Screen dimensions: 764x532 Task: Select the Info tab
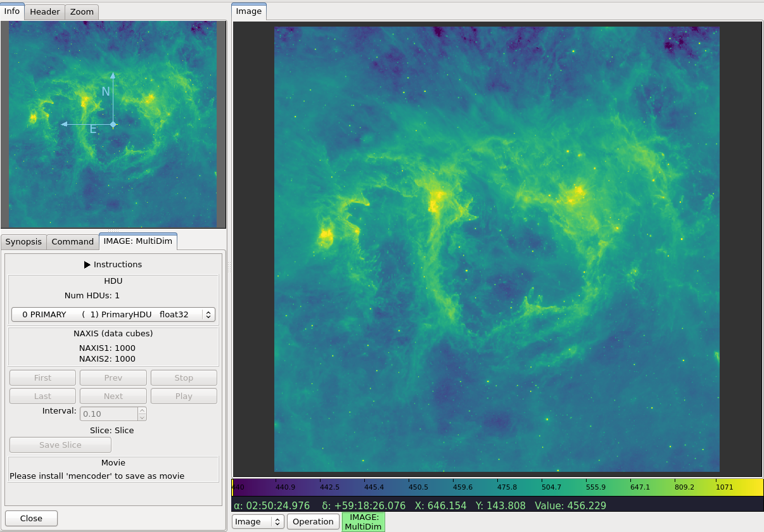point(12,11)
